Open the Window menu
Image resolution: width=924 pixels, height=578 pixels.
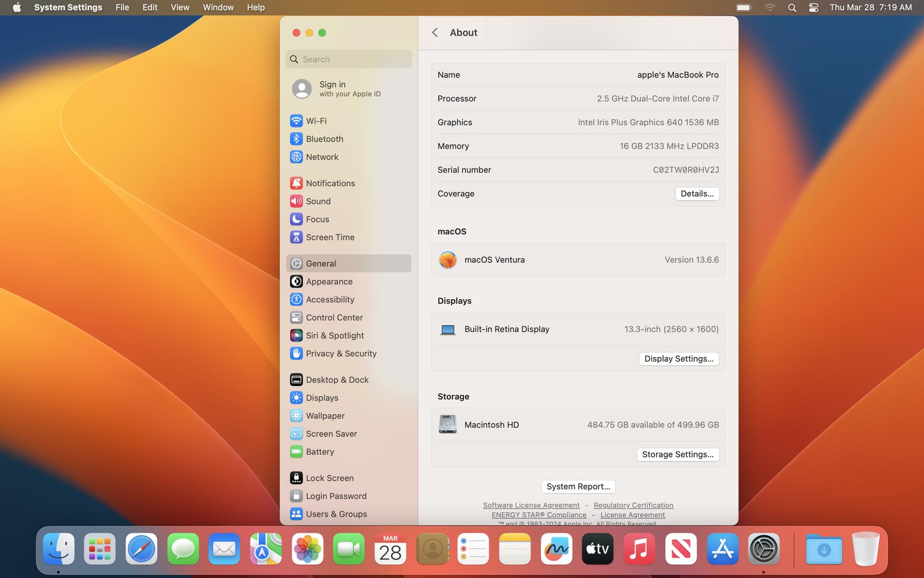coord(218,7)
